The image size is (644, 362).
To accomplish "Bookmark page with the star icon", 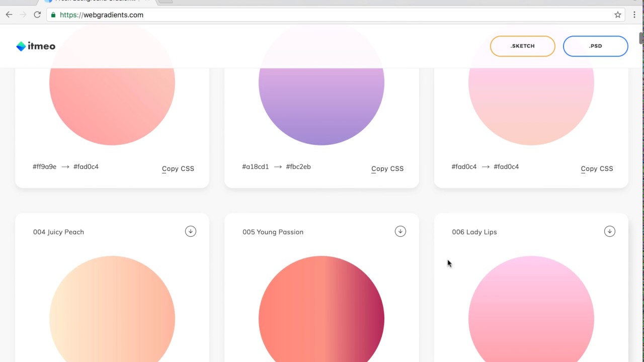I will (x=618, y=15).
